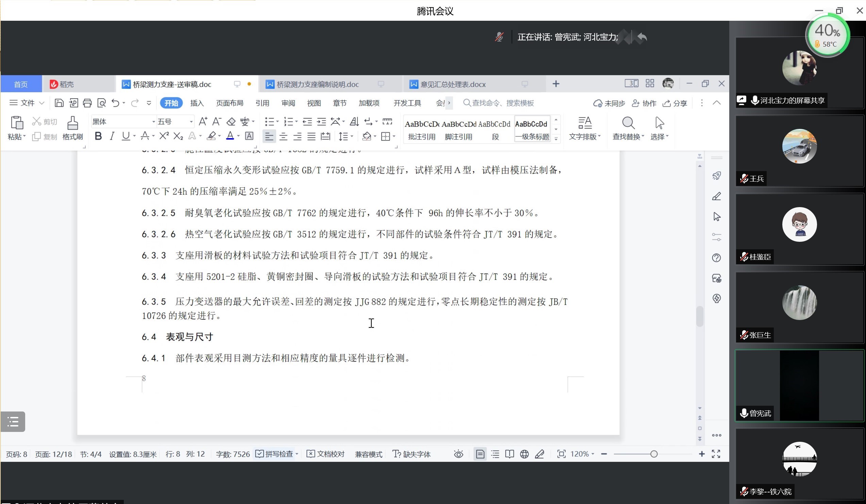Click the 查找命令、搜索模板 search field

[498, 103]
